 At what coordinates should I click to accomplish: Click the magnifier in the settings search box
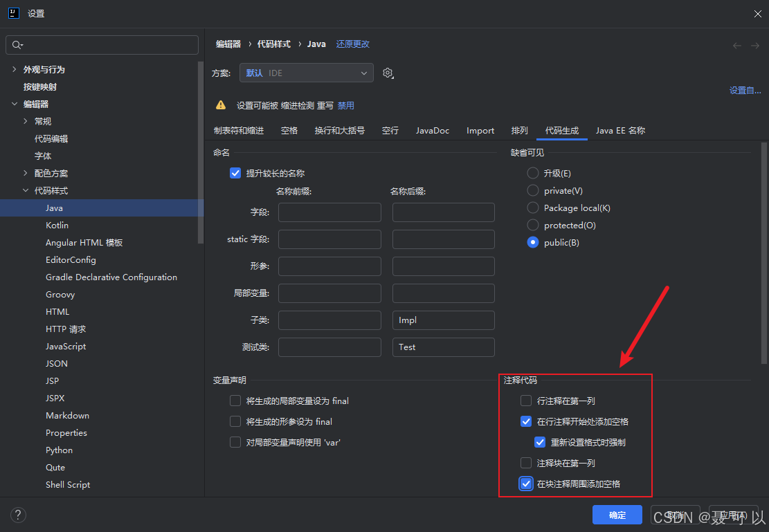[17, 44]
